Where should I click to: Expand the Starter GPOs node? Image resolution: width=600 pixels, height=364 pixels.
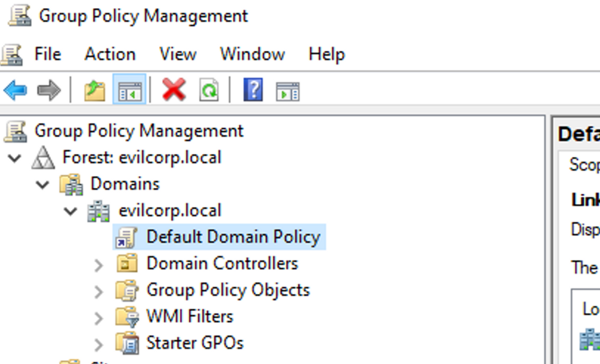click(98, 345)
